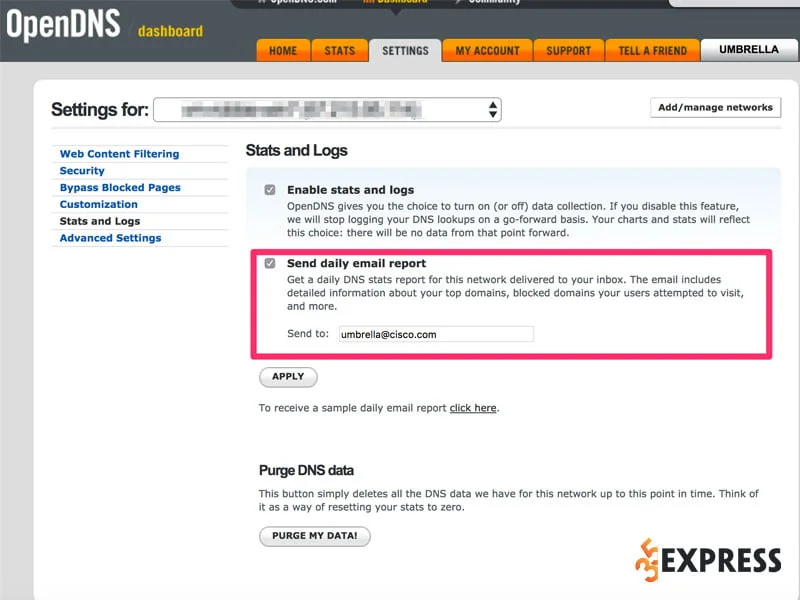Image resolution: width=800 pixels, height=600 pixels.
Task: Go to Bypass Blocked Pages
Action: 120,187
